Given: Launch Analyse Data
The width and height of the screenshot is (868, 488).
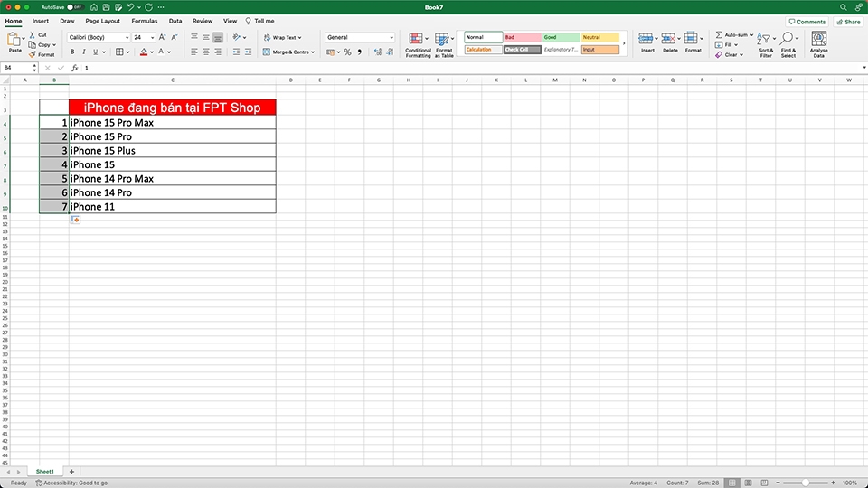Looking at the screenshot, I should pos(819,45).
